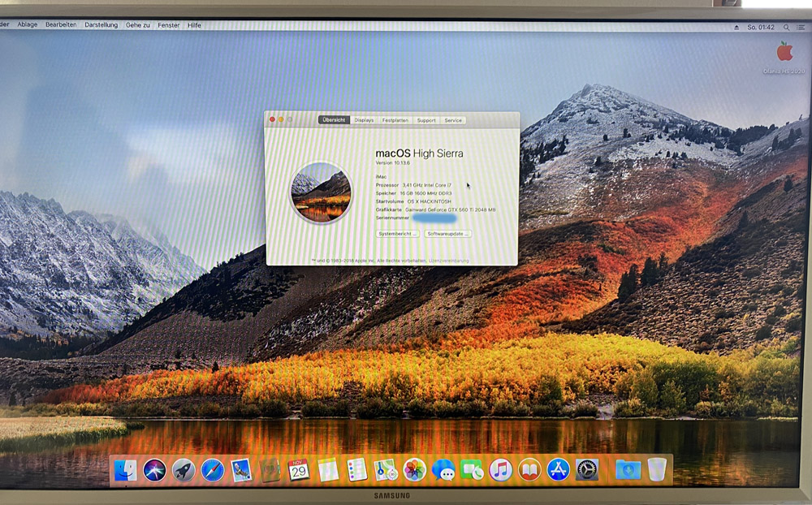Open Safari browser in the Dock
Screen dimensions: 812x505
213,469
